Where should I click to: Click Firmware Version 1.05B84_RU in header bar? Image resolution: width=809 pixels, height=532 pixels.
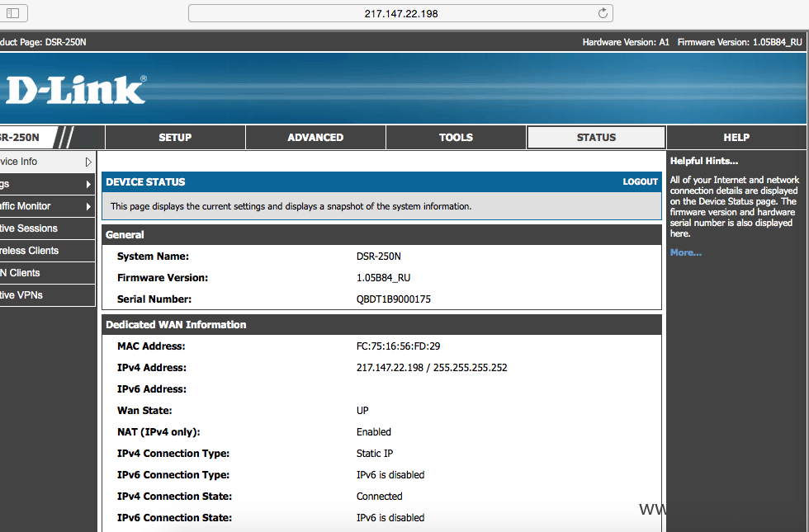(x=740, y=42)
